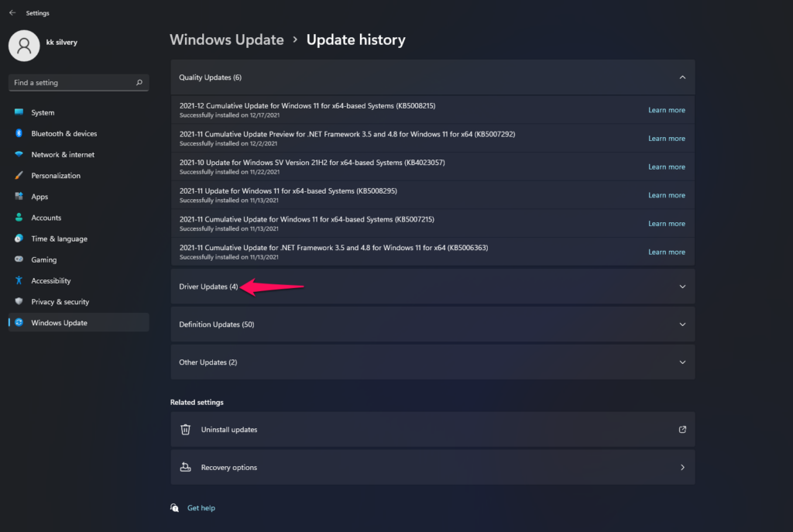The image size is (793, 532).
Task: Click the Gaming controller icon
Action: coord(19,259)
